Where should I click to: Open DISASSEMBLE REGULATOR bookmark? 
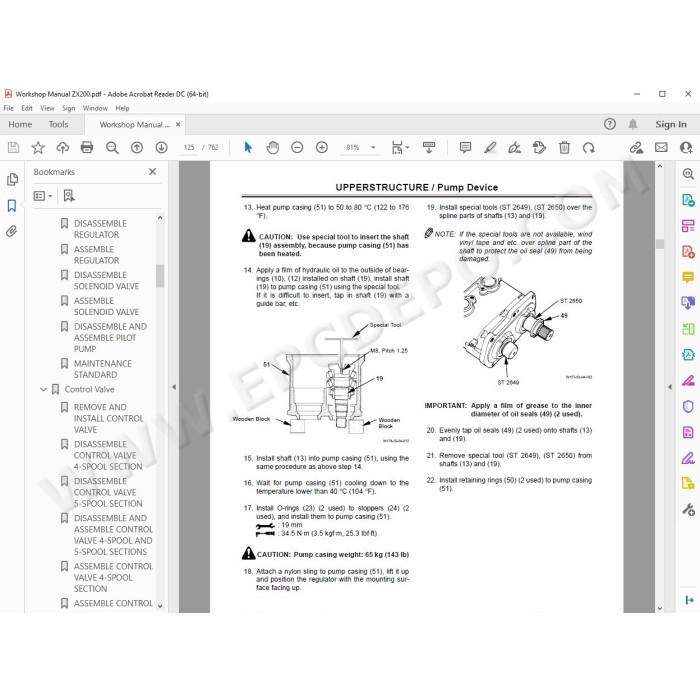100,229
